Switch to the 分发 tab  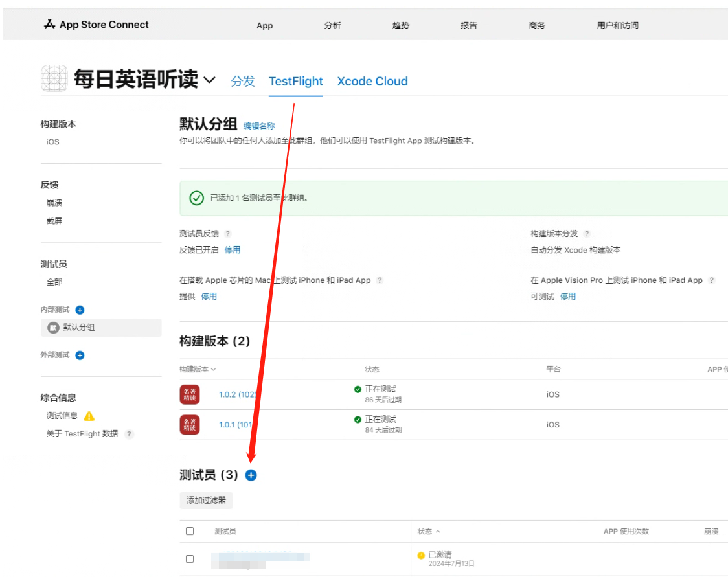point(243,81)
